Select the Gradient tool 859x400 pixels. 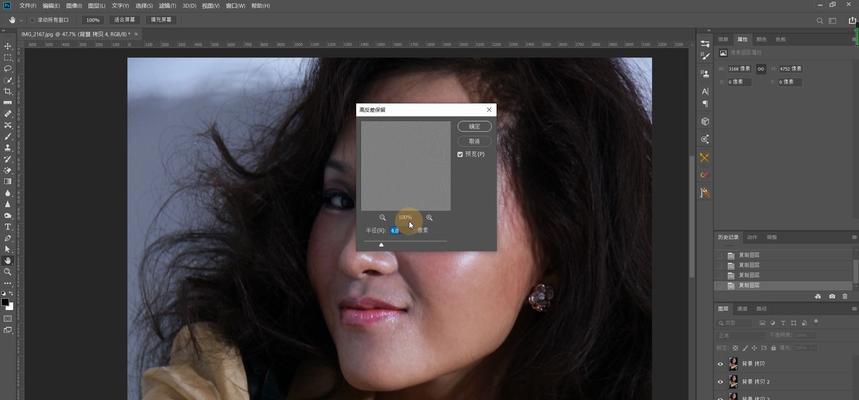(x=8, y=181)
